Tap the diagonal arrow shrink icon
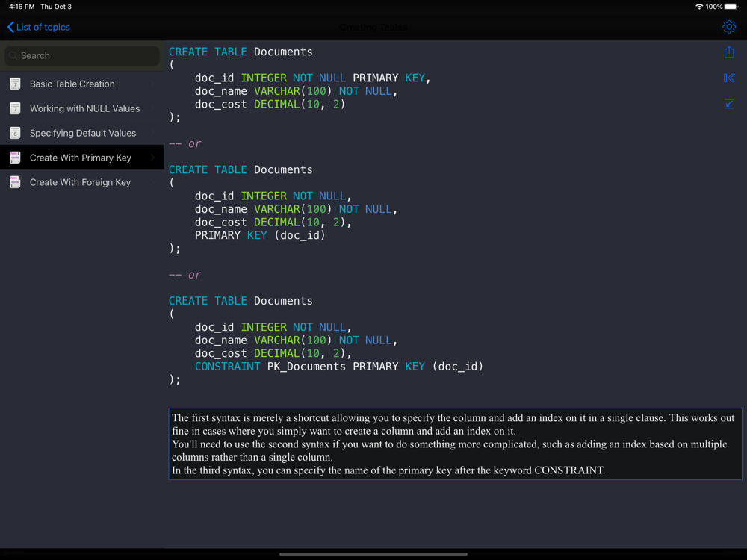This screenshot has width=747, height=560. [x=729, y=104]
